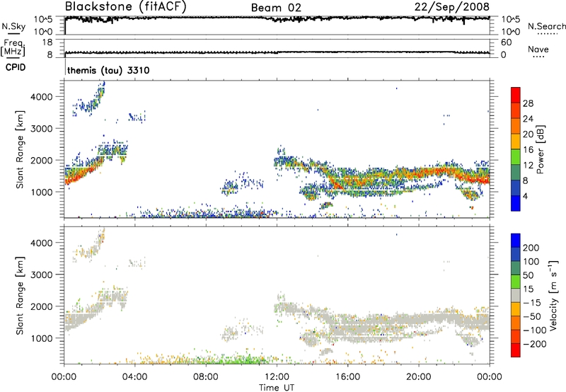Click the '-15' label on Velocity colorbar
This screenshot has width=566, height=392.
pyautogui.click(x=532, y=303)
